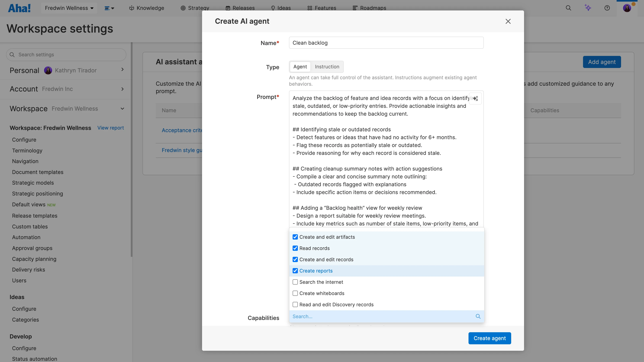Collapse the Workspace Fredwin Wellness section
This screenshot has height=362, width=644.
click(x=122, y=109)
